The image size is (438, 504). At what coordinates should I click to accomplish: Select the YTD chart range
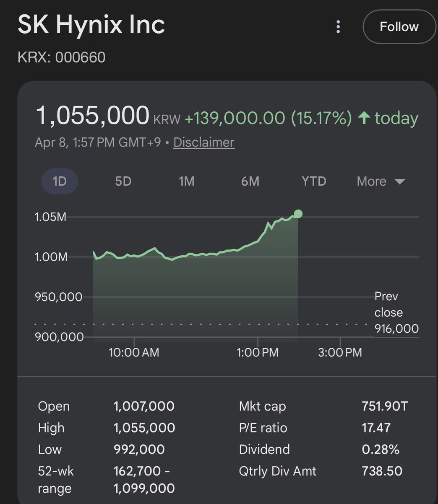314,181
